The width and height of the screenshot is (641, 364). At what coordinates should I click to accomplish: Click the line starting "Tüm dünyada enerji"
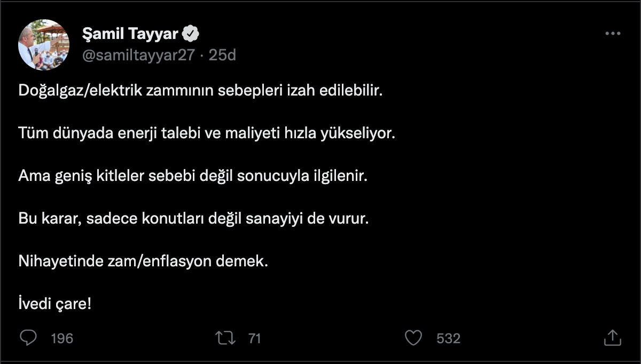coord(206,133)
